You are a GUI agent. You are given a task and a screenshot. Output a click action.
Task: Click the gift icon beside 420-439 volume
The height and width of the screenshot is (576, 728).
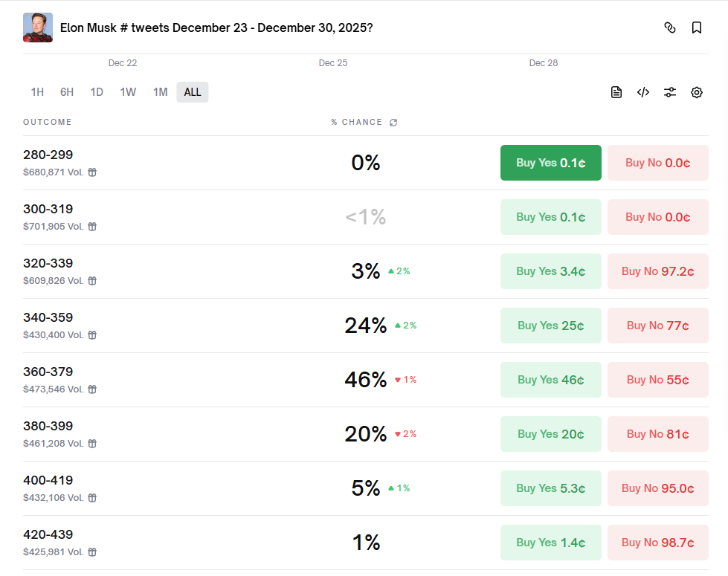[91, 552]
